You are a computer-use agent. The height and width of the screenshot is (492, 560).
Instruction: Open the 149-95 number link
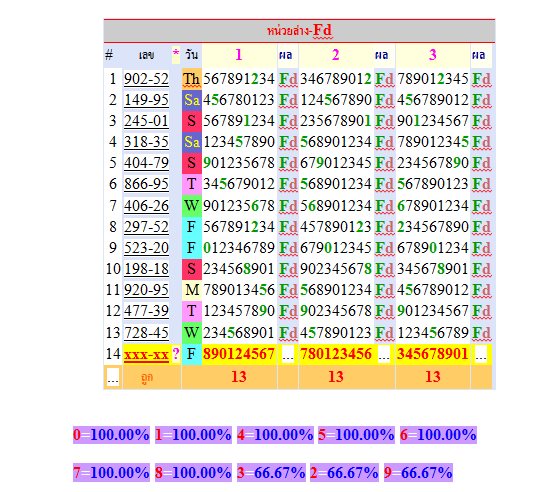pyautogui.click(x=146, y=100)
